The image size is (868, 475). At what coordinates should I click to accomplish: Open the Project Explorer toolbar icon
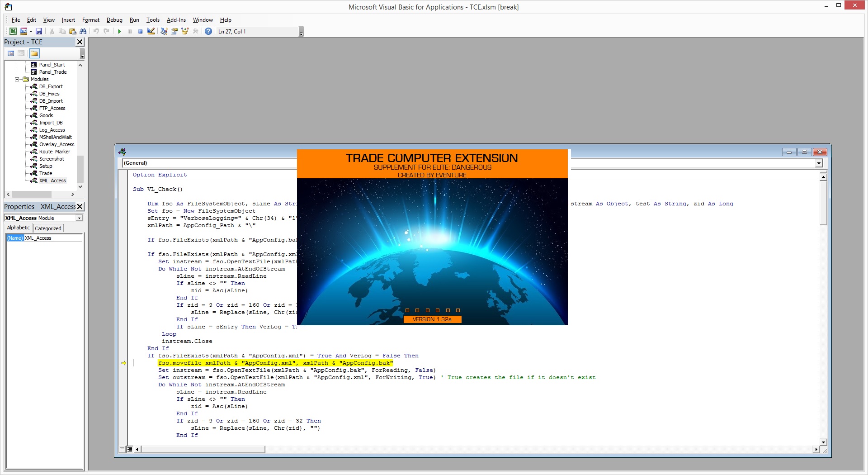(x=164, y=31)
